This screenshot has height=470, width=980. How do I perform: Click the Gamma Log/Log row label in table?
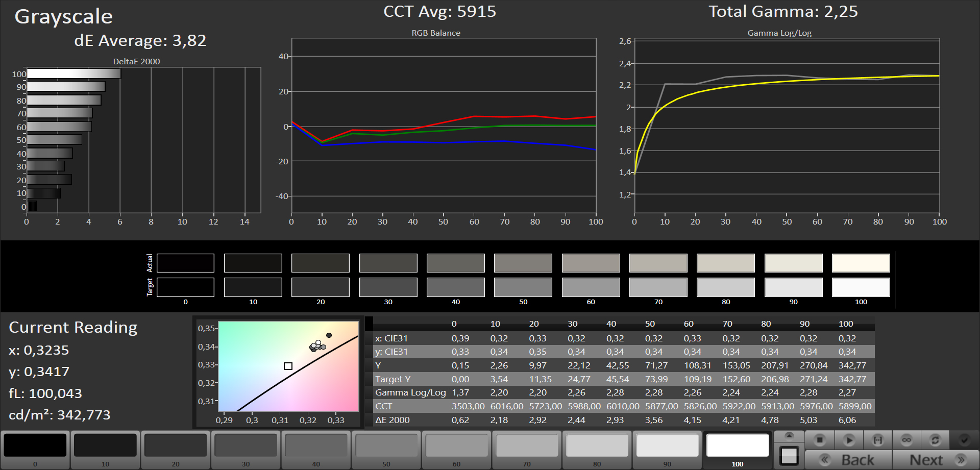(x=410, y=392)
